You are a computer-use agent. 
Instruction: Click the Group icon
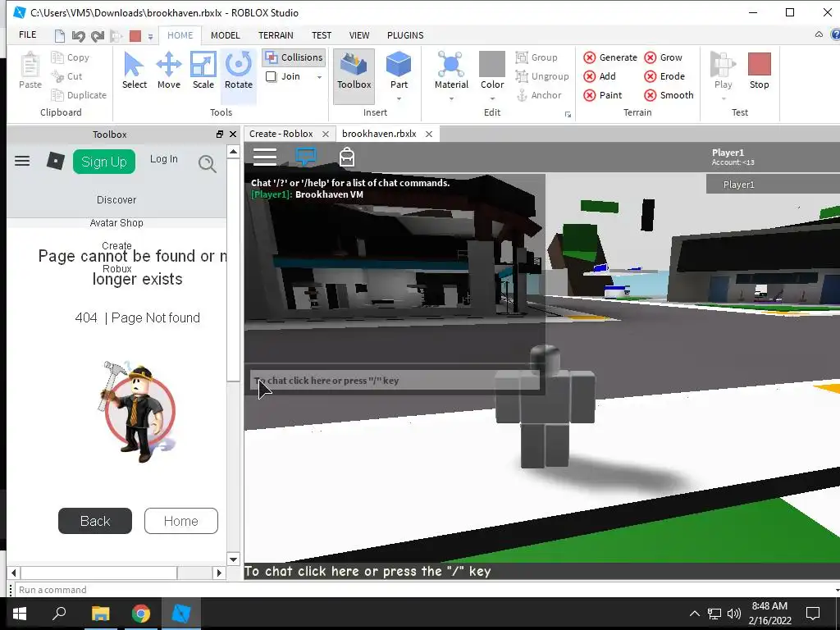tap(522, 57)
